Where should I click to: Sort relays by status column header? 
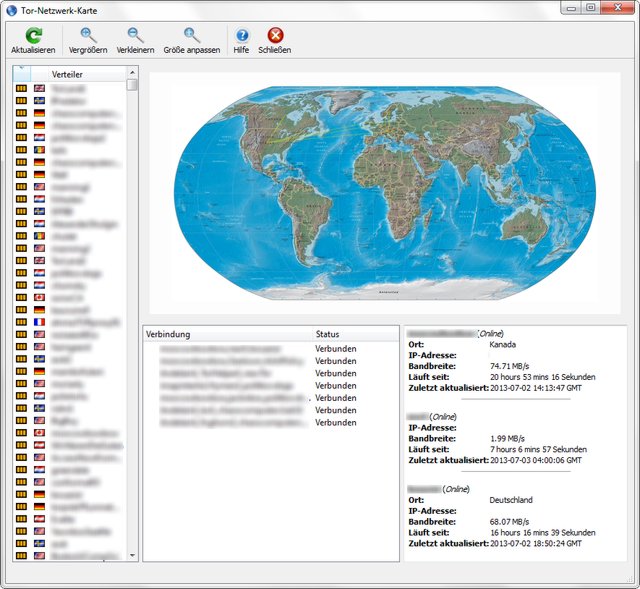[x=22, y=74]
